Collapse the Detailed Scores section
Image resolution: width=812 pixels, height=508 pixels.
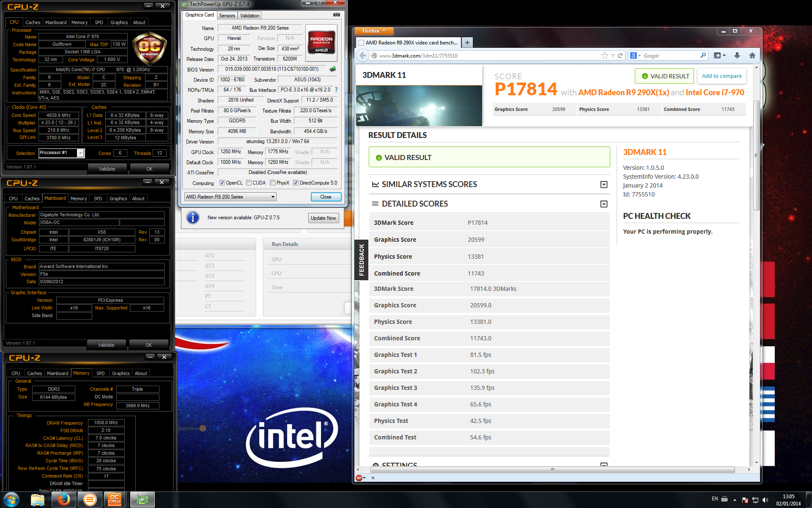pyautogui.click(x=604, y=204)
